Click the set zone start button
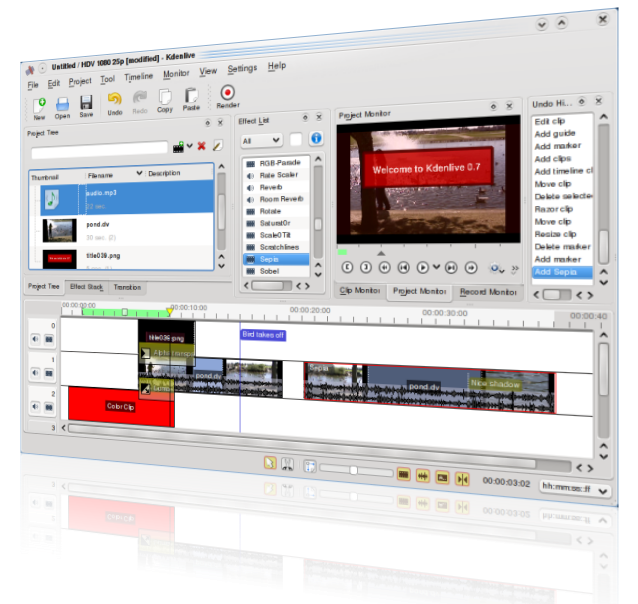Screen dimensions: 638x604 347,267
